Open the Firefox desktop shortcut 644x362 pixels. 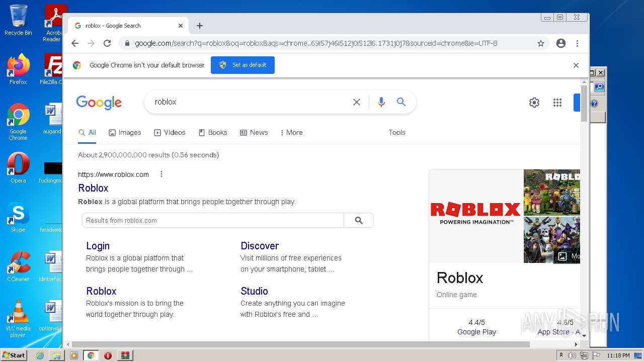point(18,69)
